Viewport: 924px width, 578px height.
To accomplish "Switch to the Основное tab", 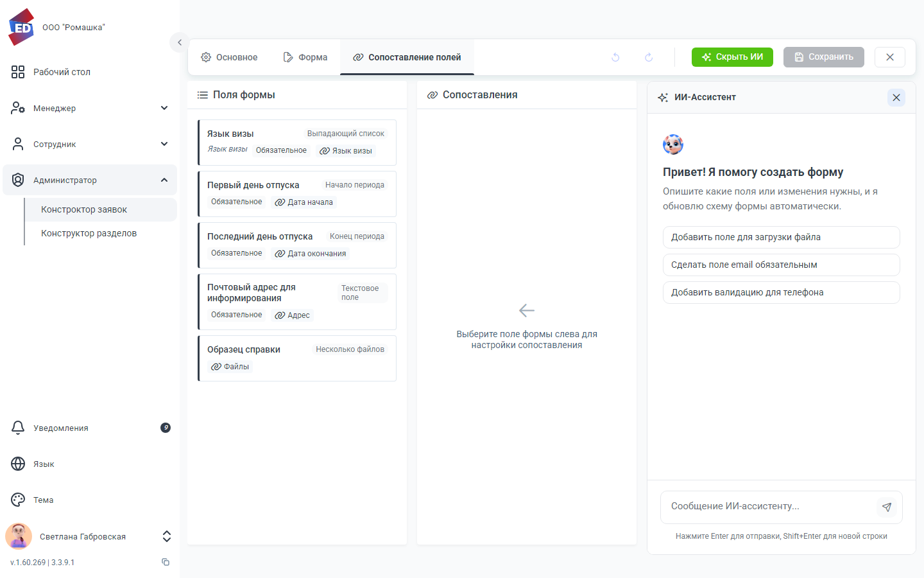I will tap(229, 57).
